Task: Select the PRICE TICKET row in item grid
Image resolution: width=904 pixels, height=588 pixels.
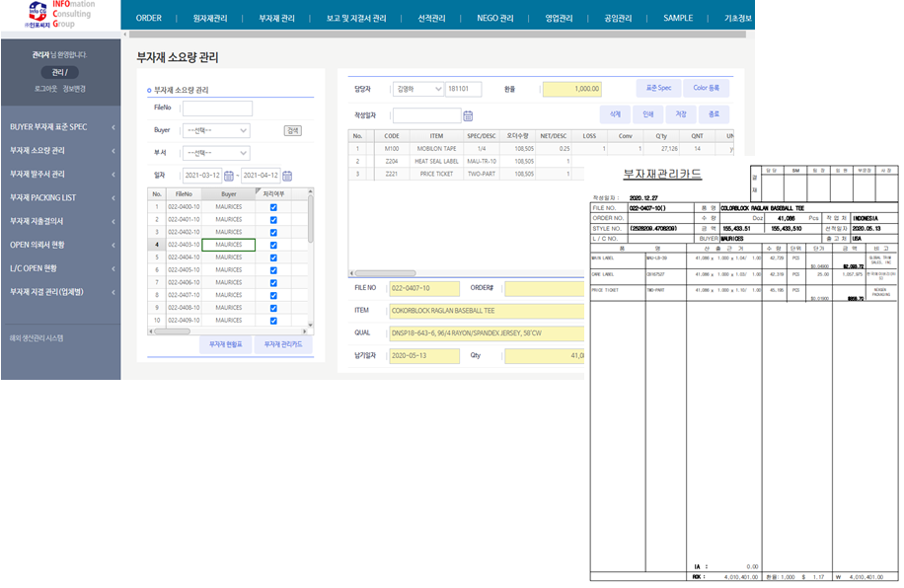Action: point(466,174)
